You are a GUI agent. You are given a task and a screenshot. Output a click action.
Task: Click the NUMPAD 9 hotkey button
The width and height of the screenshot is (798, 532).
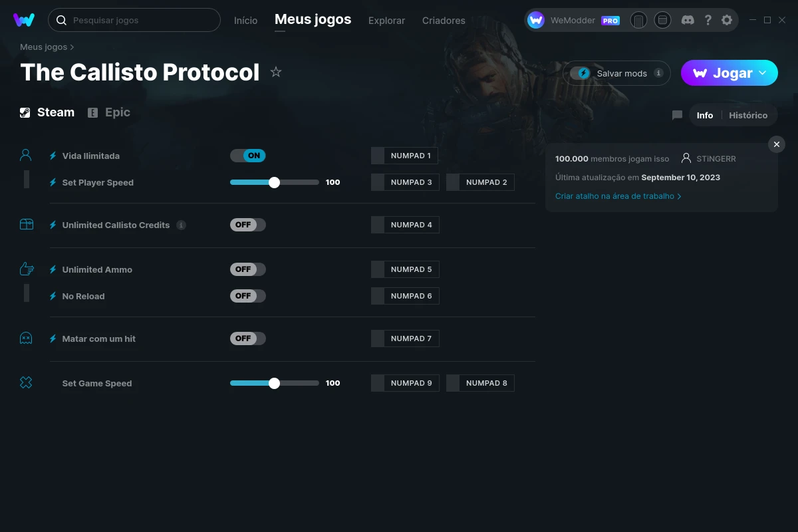pos(405,383)
